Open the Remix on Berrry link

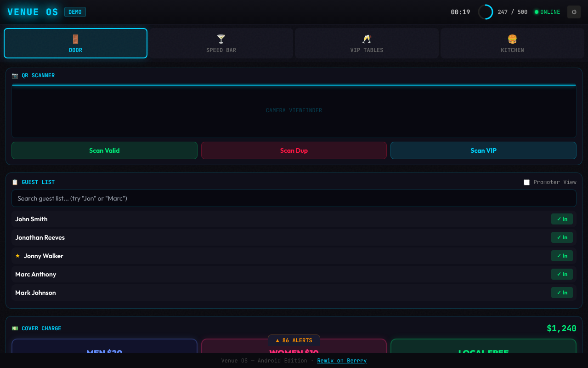(x=342, y=361)
